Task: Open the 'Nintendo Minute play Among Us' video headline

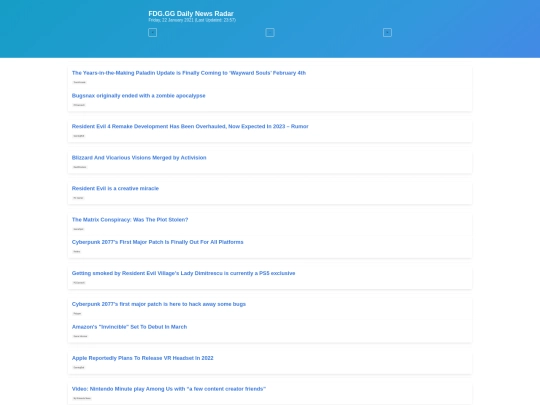Action: [x=169, y=389]
